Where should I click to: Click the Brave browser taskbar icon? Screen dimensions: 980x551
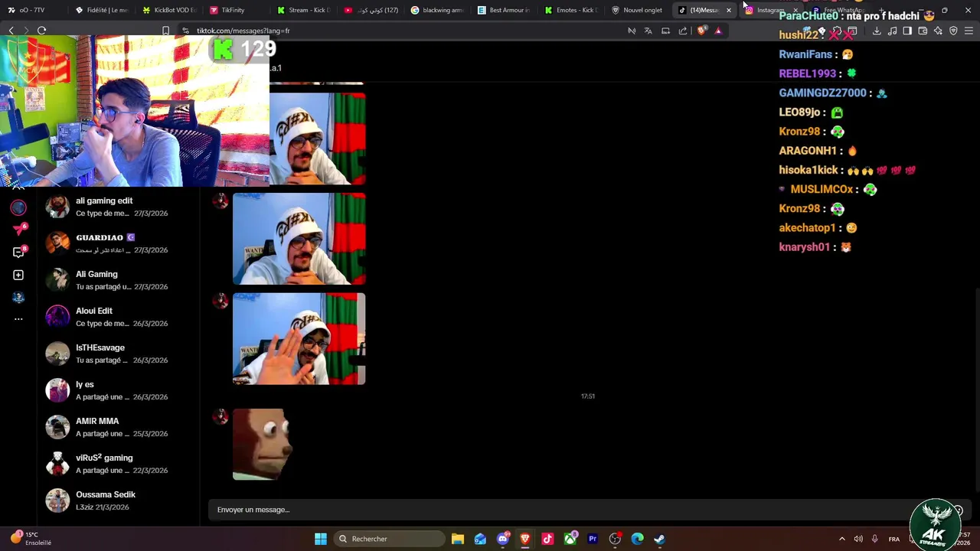[x=525, y=539]
